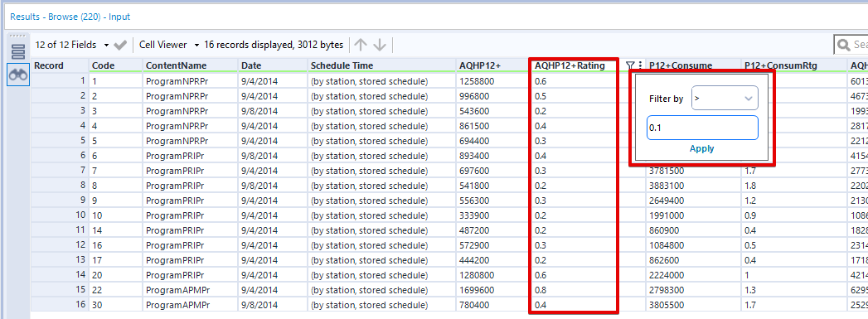Select cell 1258800 in AQHP12+ column
The height and width of the screenshot is (319, 868).
click(492, 81)
